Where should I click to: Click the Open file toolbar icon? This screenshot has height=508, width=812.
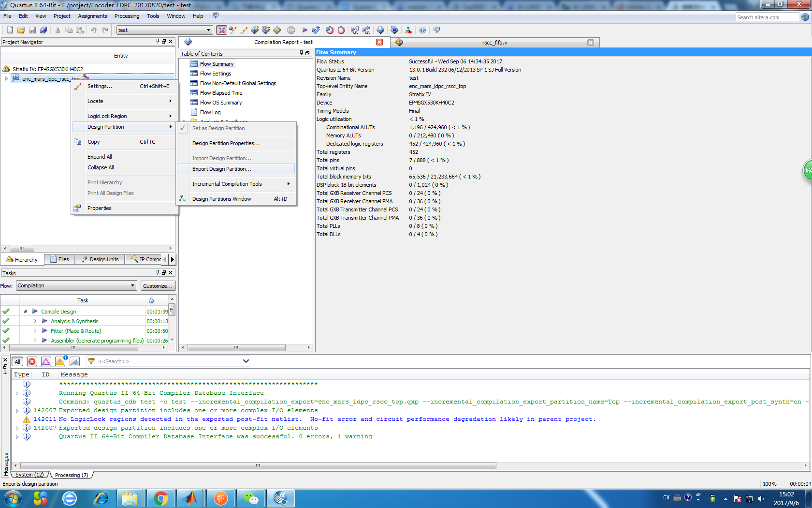[21, 30]
